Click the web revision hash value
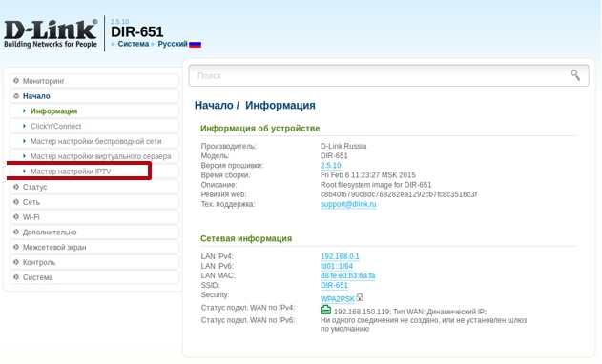Screen dimensions: 602x364 click(399, 194)
